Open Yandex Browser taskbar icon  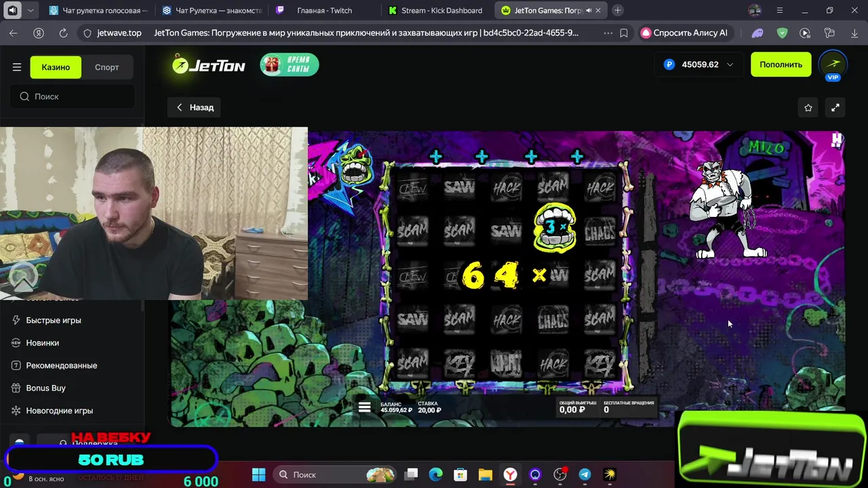click(x=510, y=474)
